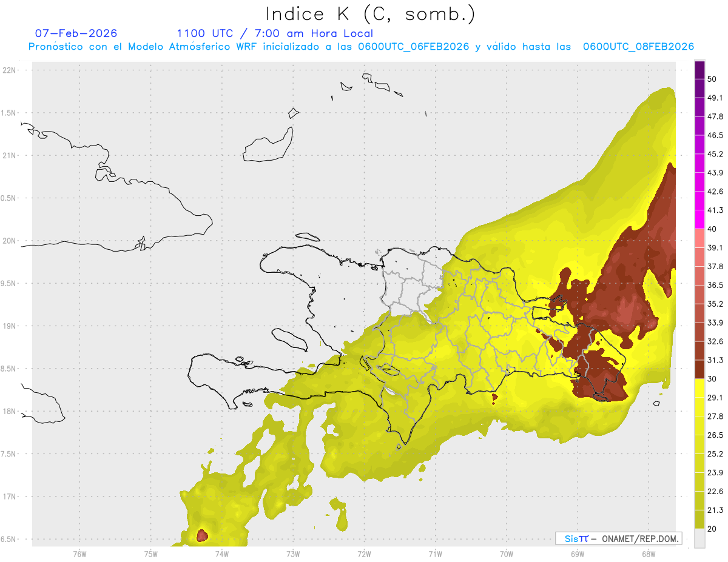
Task: Click the colorbar label "22.6"
Action: [715, 491]
